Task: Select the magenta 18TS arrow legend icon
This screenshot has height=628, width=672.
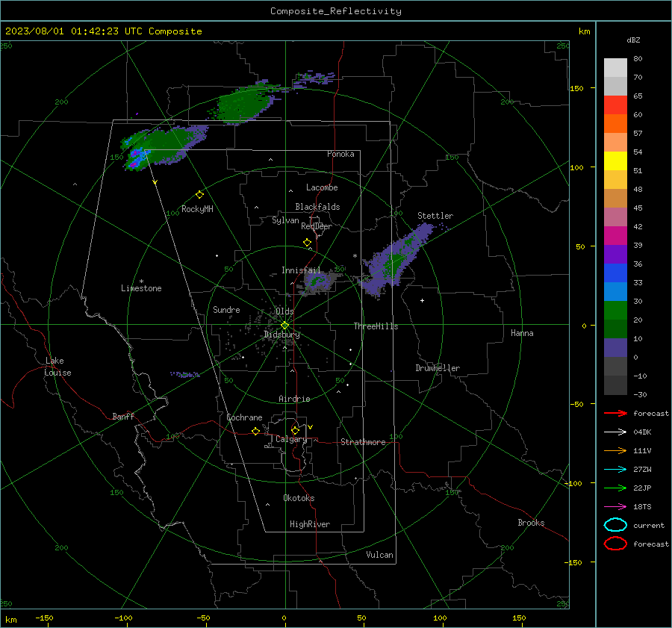Action: tap(615, 506)
